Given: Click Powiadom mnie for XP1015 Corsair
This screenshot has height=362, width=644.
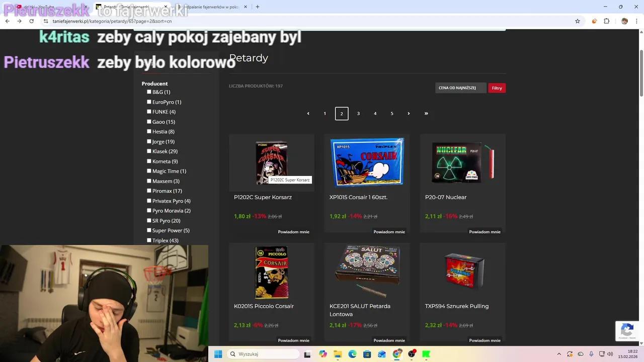Looking at the screenshot, I should pos(389,232).
